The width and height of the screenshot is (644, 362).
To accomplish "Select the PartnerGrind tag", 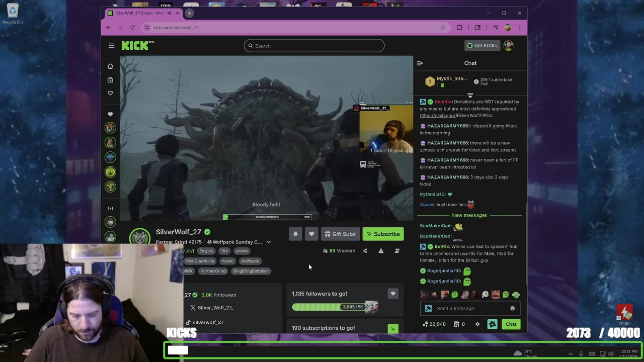I will [x=213, y=271].
